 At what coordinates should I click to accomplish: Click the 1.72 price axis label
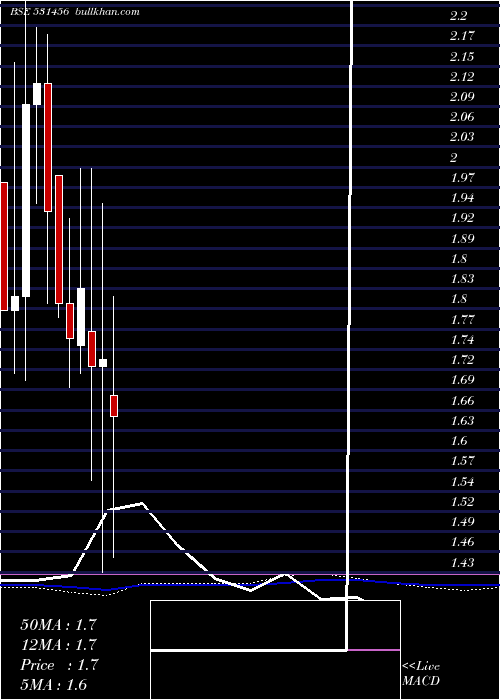click(x=462, y=360)
